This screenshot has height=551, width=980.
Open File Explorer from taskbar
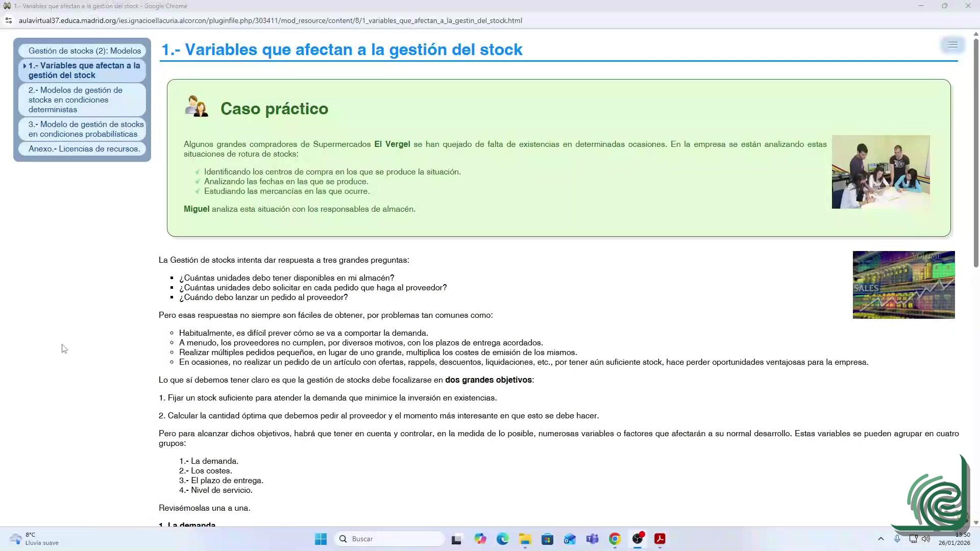525,539
